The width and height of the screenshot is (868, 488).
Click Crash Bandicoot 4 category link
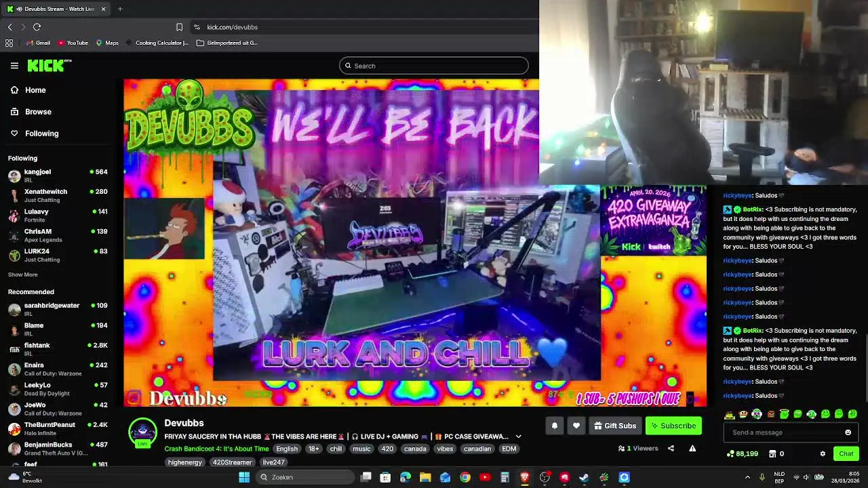click(x=216, y=449)
